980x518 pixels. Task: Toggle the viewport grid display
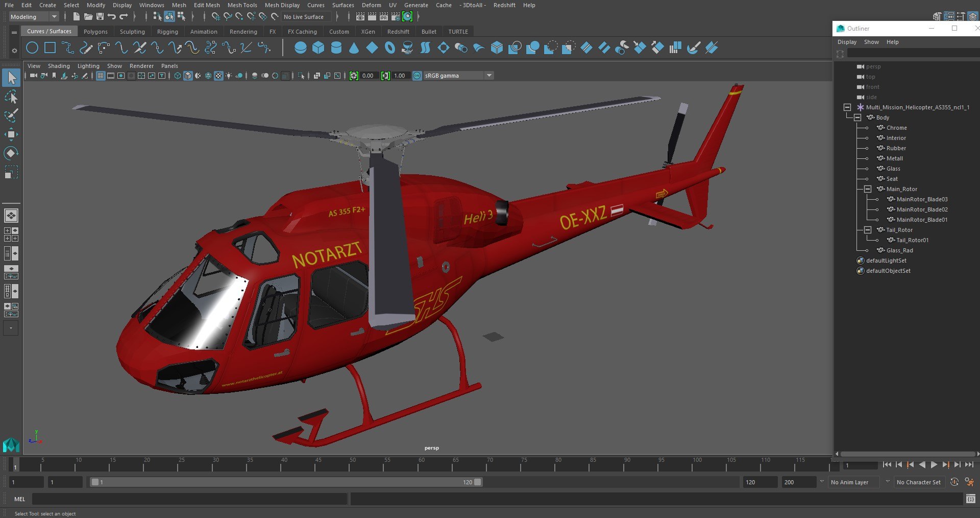click(101, 76)
